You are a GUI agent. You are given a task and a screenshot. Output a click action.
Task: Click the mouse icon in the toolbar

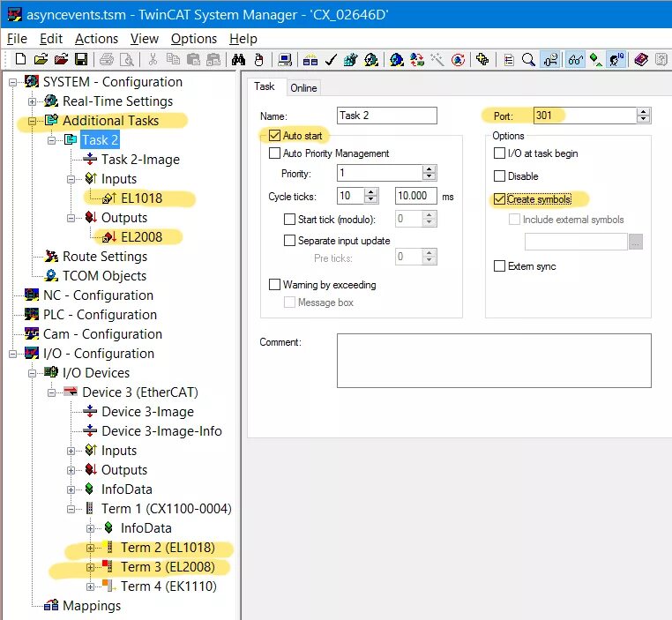pyautogui.click(x=259, y=59)
